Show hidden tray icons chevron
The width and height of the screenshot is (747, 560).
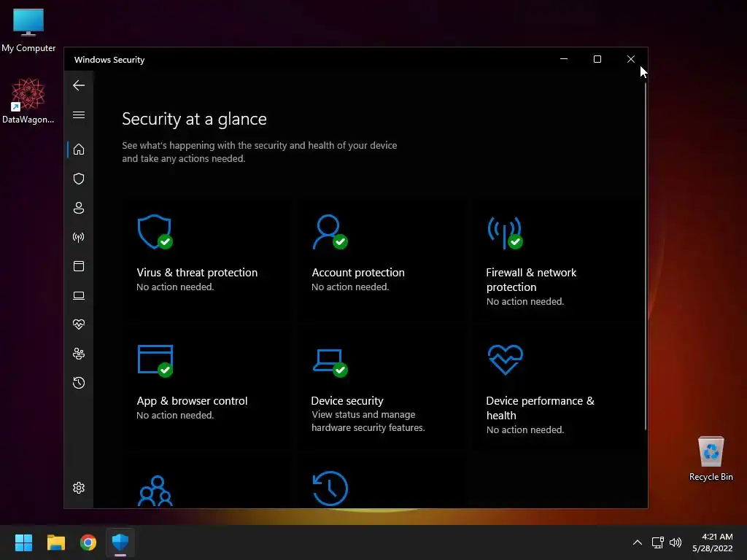(x=638, y=542)
